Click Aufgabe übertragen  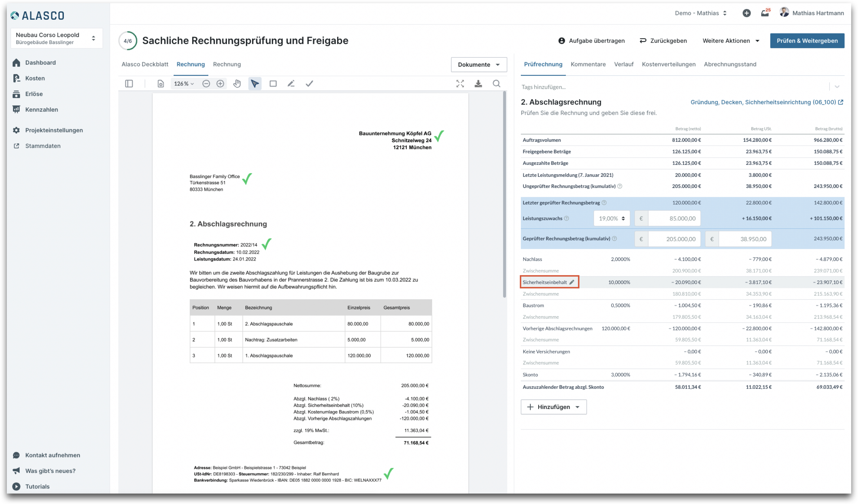coord(591,41)
